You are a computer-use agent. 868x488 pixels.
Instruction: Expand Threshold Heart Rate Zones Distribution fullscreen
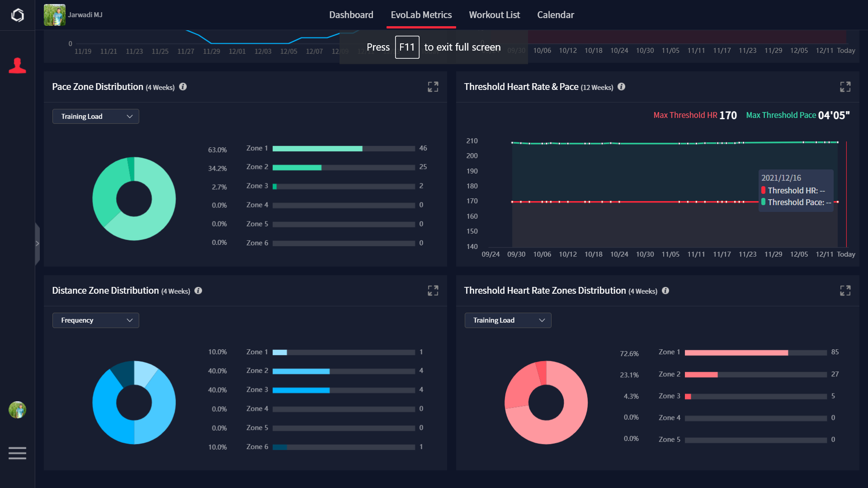[845, 291]
